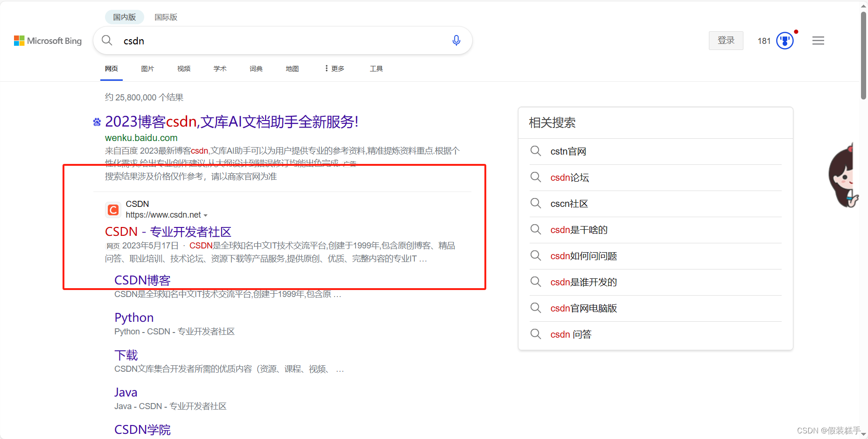Select the 视频 tab
This screenshot has height=439, width=868.
[x=184, y=69]
